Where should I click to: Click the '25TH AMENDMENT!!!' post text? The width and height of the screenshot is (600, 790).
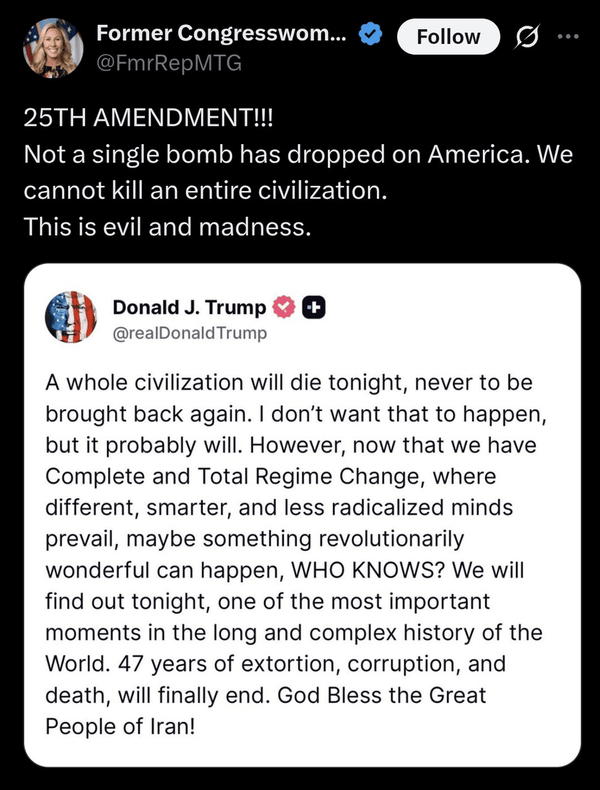[x=148, y=118]
